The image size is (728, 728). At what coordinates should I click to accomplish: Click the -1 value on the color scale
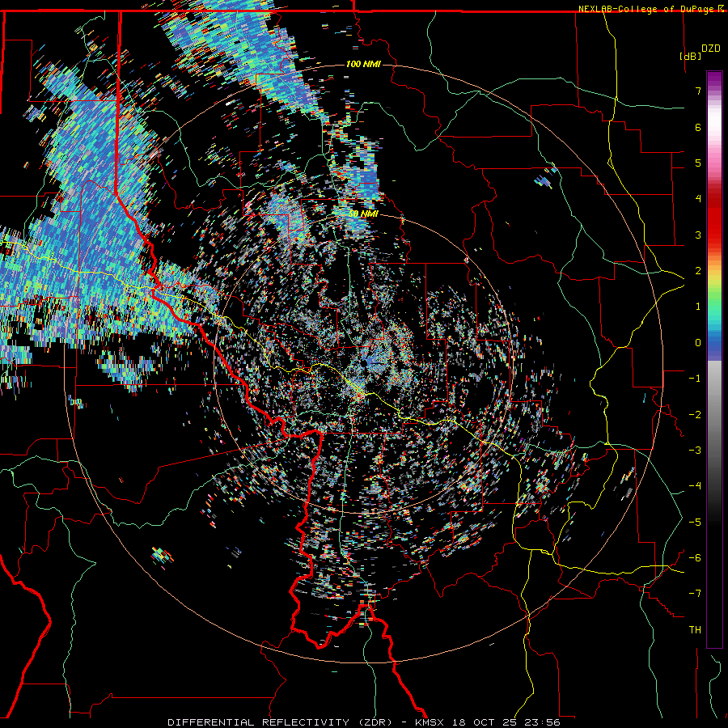(695, 378)
